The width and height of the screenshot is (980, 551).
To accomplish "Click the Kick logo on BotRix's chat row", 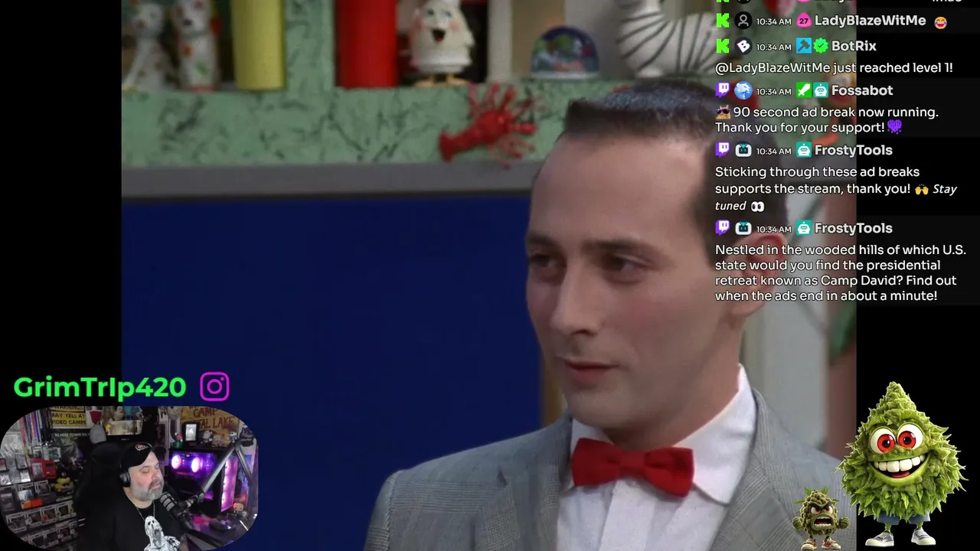I will coord(723,47).
